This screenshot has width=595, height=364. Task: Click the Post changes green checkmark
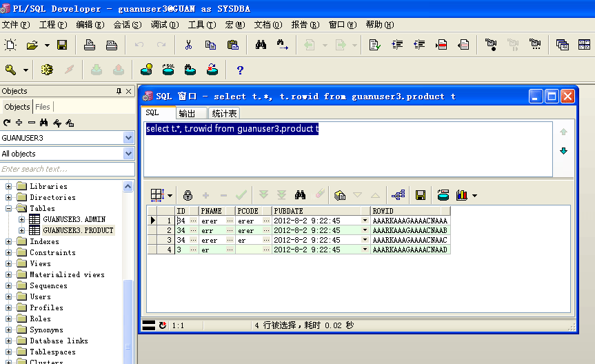pyautogui.click(x=241, y=195)
